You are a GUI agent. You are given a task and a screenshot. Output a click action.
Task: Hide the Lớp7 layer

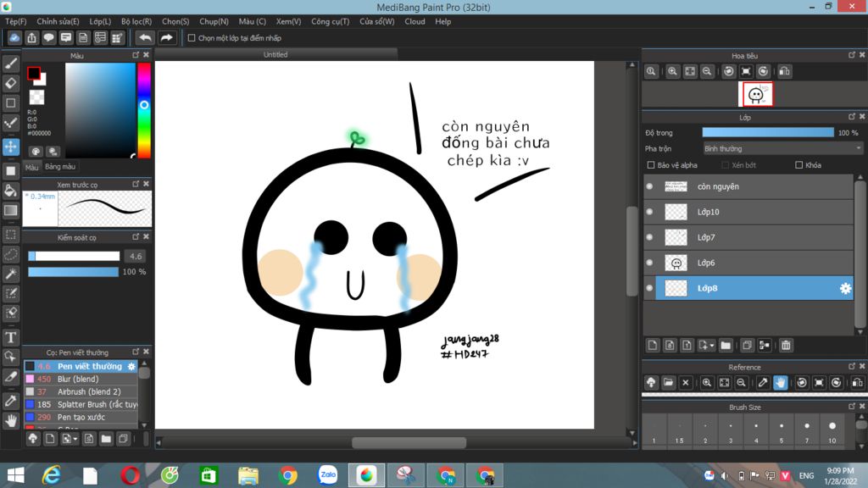point(650,237)
